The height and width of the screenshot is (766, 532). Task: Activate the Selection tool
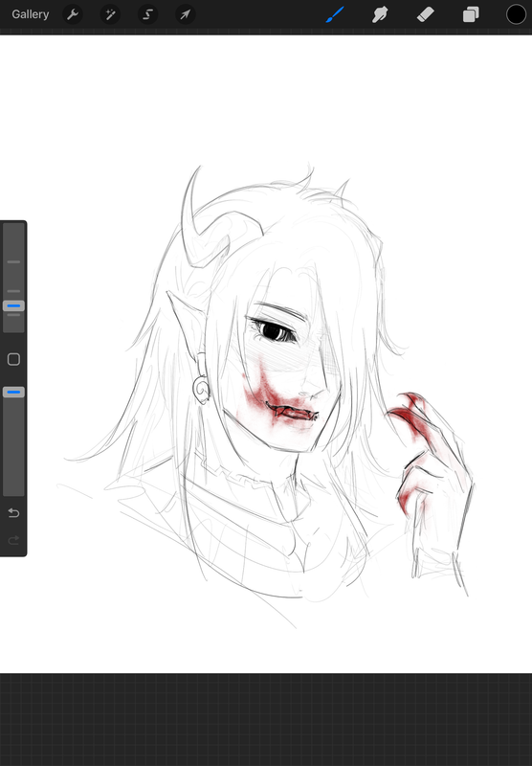[147, 14]
